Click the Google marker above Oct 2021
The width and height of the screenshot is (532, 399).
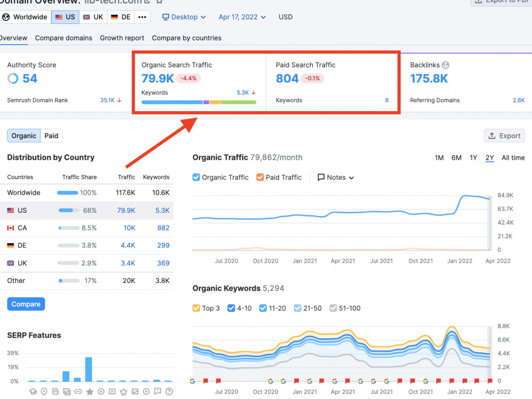click(426, 381)
